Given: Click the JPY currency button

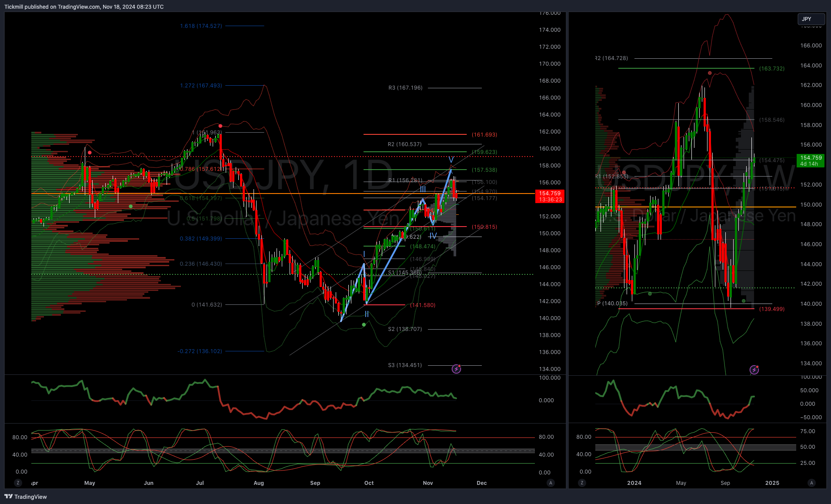Looking at the screenshot, I should point(811,19).
